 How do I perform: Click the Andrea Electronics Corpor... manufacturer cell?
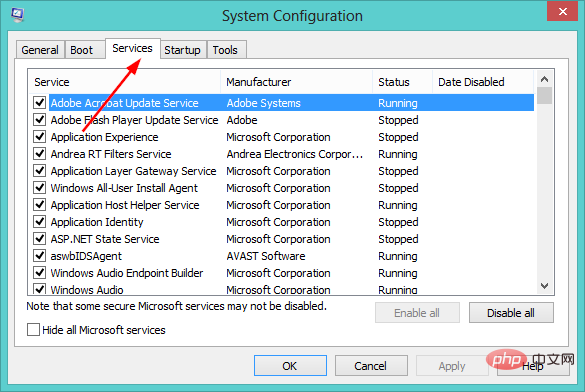pyautogui.click(x=295, y=154)
